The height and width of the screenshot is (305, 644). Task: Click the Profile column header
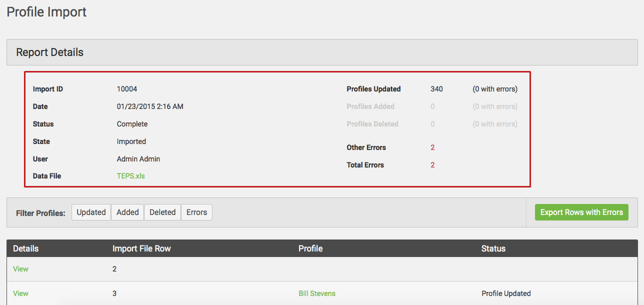point(310,248)
